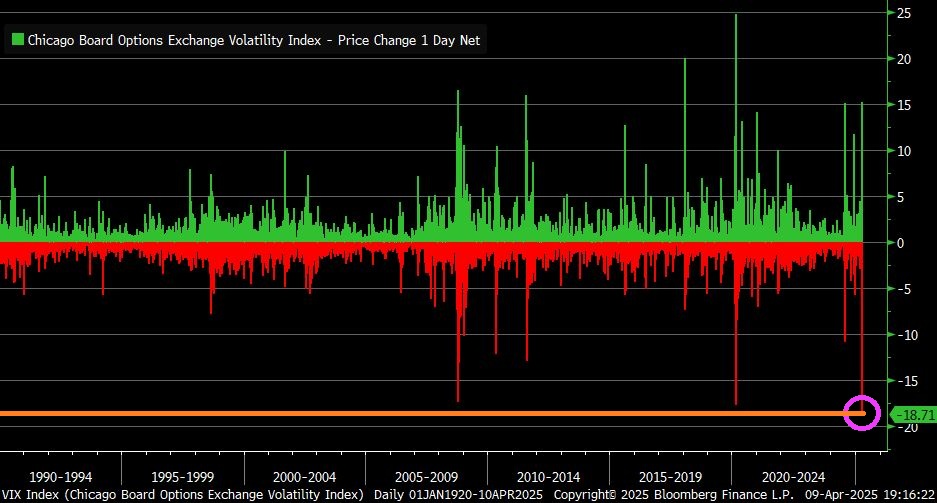The height and width of the screenshot is (503, 937).
Task: Click the 25 tick on the price axis
Action: click(903, 13)
